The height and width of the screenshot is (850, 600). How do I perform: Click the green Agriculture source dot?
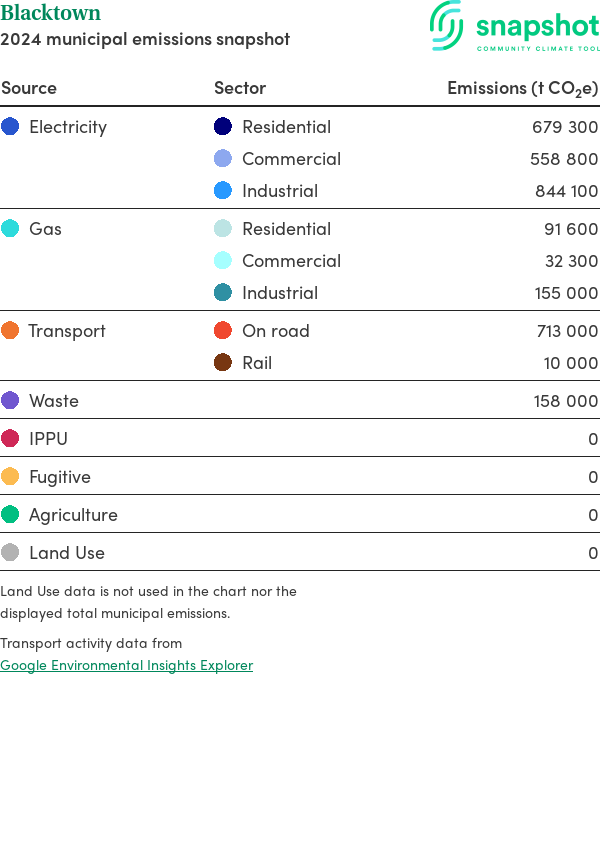click(x=10, y=515)
